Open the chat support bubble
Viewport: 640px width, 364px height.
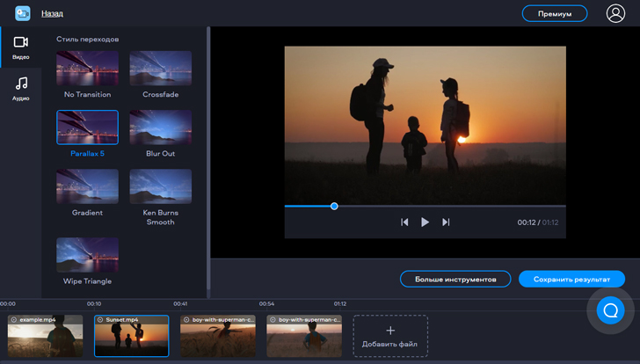(x=609, y=310)
